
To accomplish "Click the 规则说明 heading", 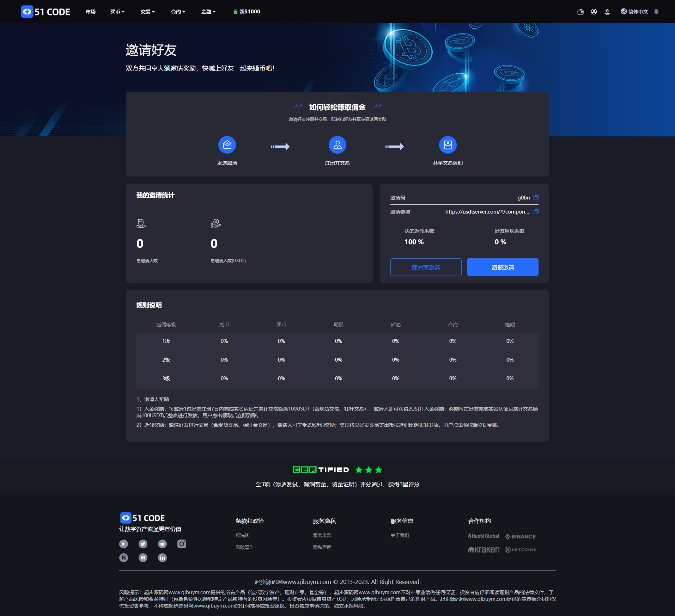I will coord(149,305).
